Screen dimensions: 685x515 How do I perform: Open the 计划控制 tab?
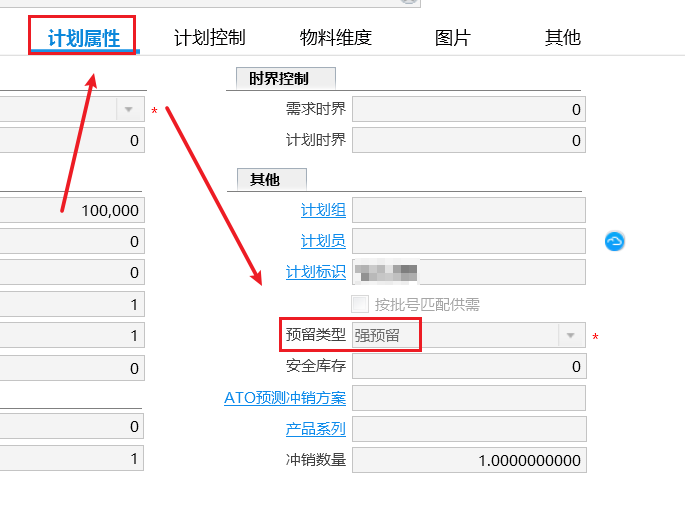click(x=209, y=38)
